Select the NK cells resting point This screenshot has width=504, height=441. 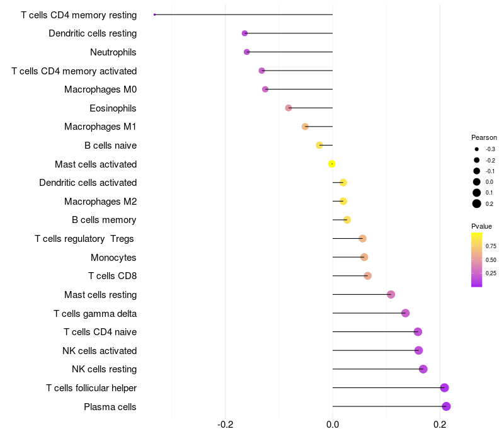tap(423, 369)
